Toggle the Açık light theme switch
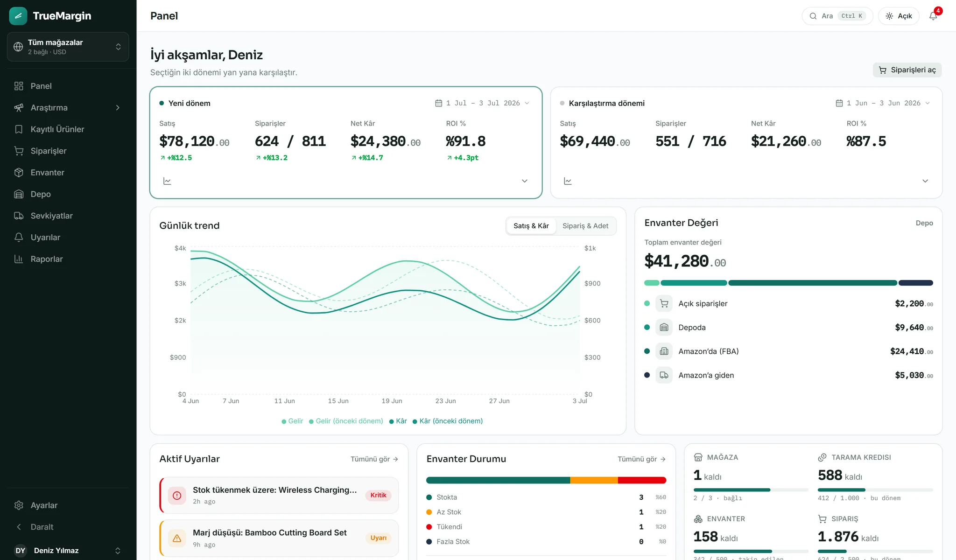 [899, 16]
